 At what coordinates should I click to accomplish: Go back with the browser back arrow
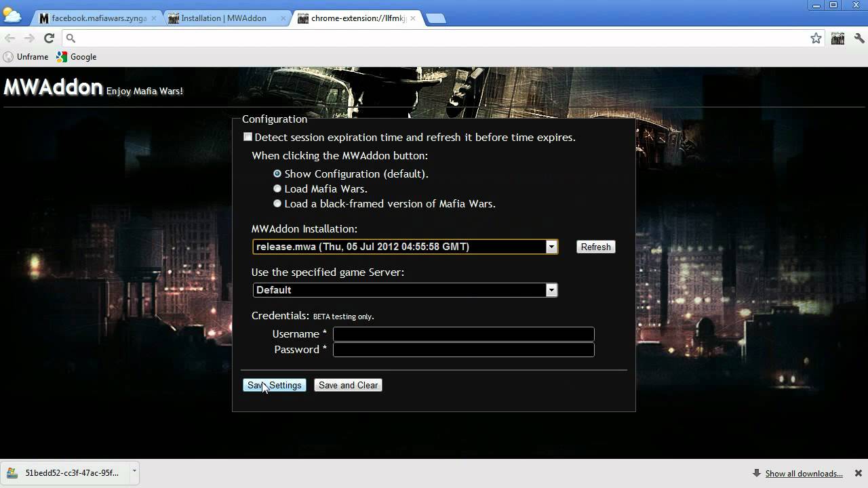pyautogui.click(x=9, y=38)
